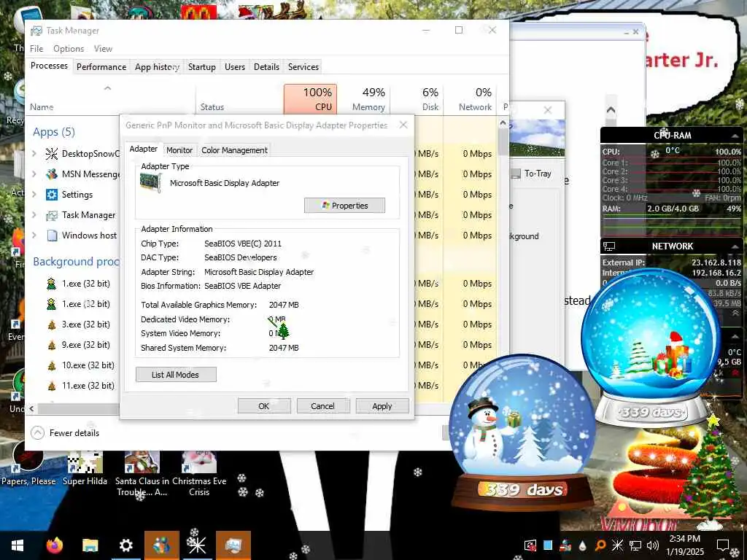Switch to the Startup tab
The width and height of the screenshot is (747, 560).
pyautogui.click(x=202, y=67)
